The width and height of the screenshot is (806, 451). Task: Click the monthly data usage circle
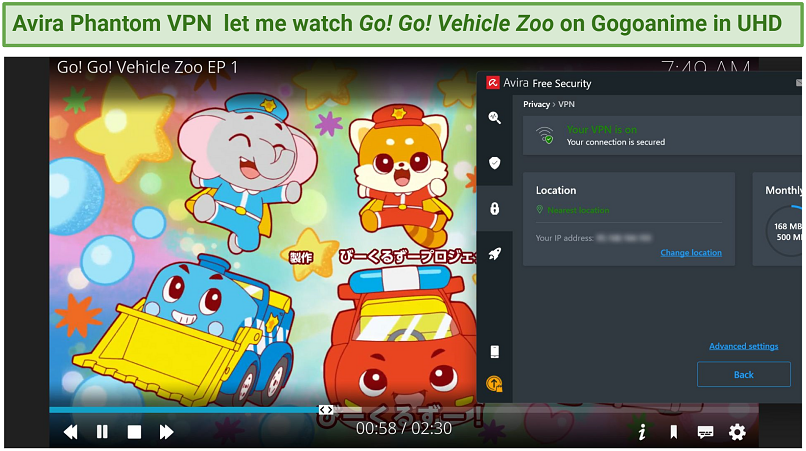pos(785,231)
